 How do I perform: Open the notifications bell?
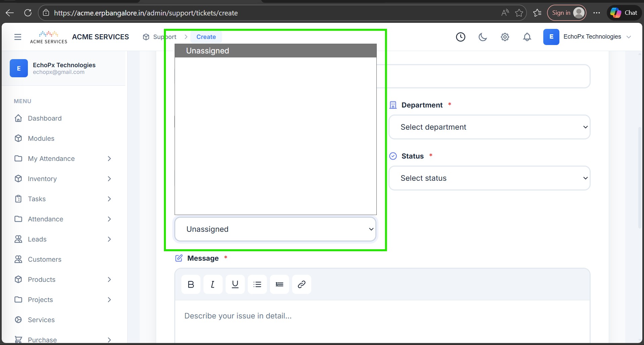click(527, 37)
